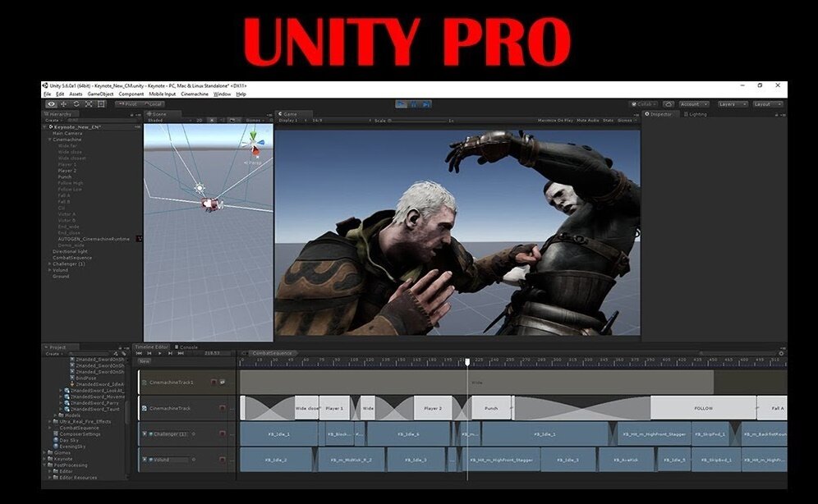Screen dimensions: 818x504
Task: Click the CombatSequence timeline breadcrumb
Action: [x=273, y=353]
